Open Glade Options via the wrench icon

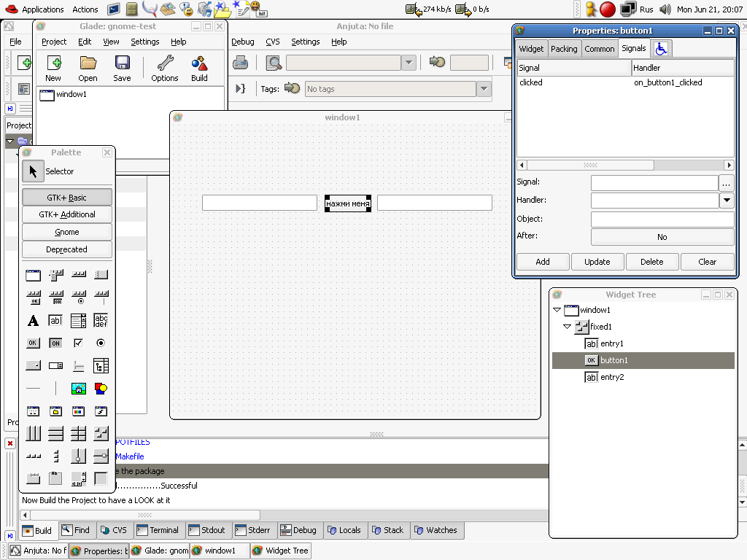(165, 63)
